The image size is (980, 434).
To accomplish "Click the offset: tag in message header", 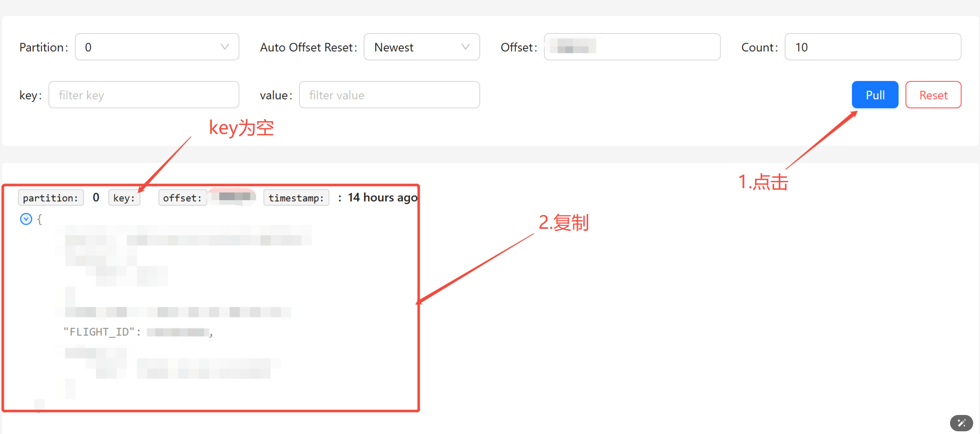I will click(x=182, y=197).
